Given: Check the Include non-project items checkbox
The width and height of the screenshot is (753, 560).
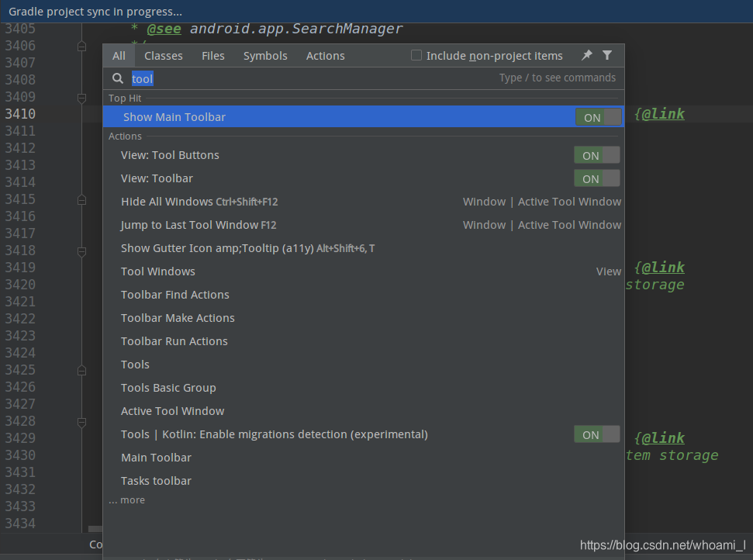Looking at the screenshot, I should tap(416, 55).
